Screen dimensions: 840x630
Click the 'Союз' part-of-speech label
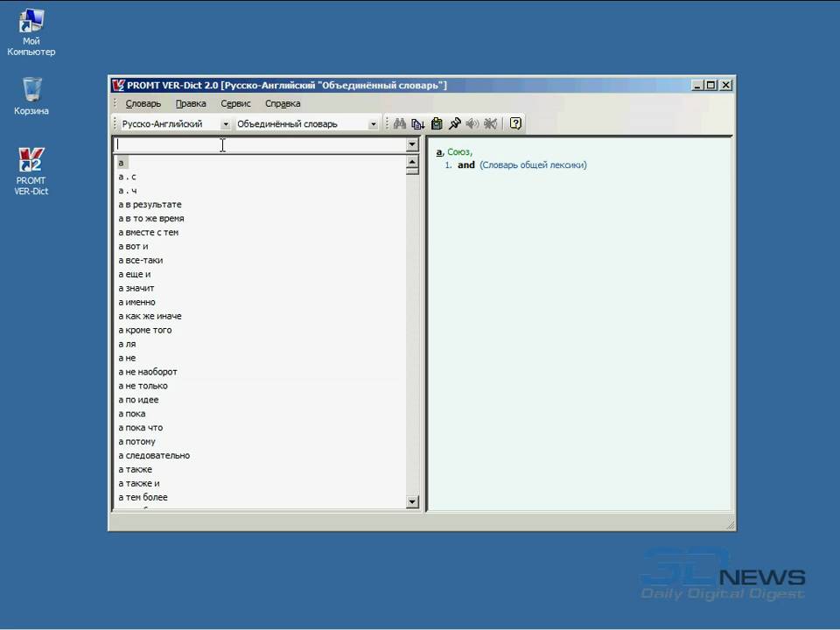(x=458, y=152)
